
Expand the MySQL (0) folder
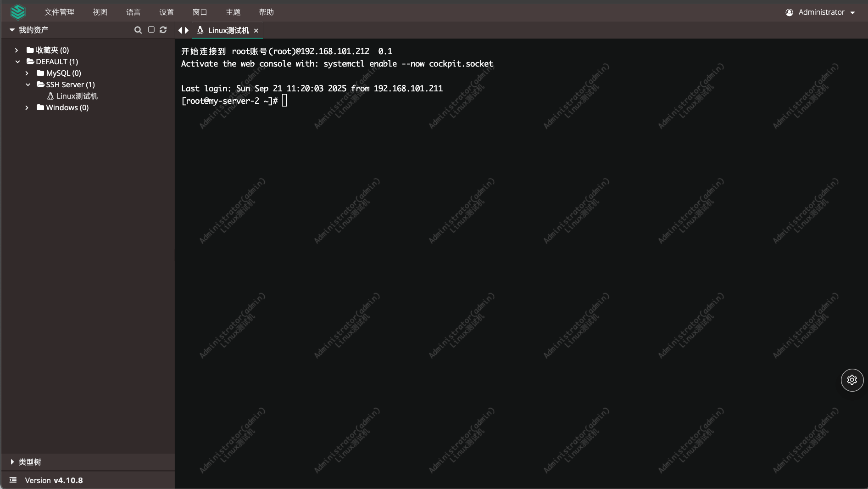point(27,73)
